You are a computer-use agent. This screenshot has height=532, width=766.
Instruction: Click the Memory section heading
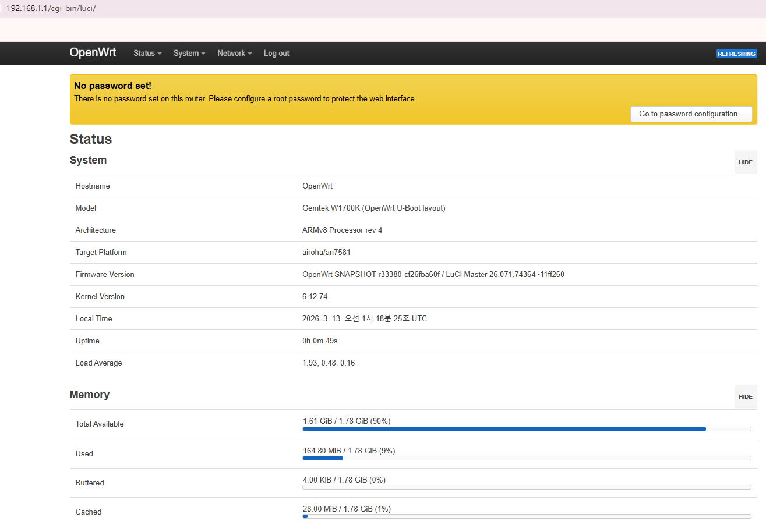(90, 395)
